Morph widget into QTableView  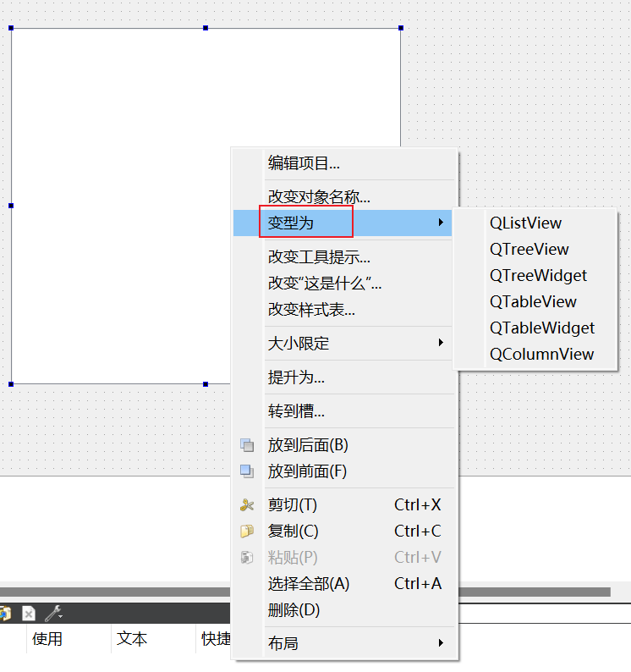(535, 301)
